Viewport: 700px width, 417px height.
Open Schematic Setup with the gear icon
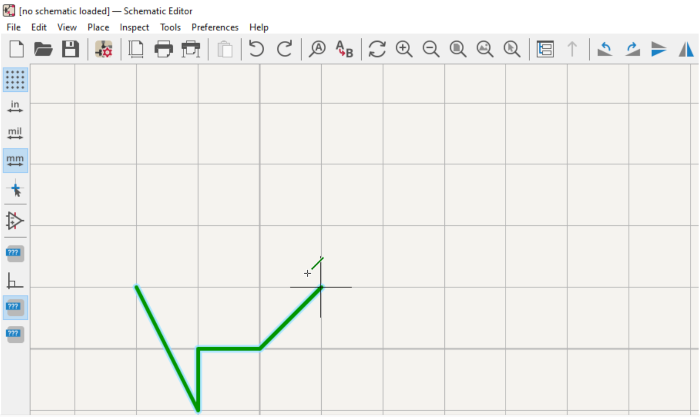coord(103,49)
